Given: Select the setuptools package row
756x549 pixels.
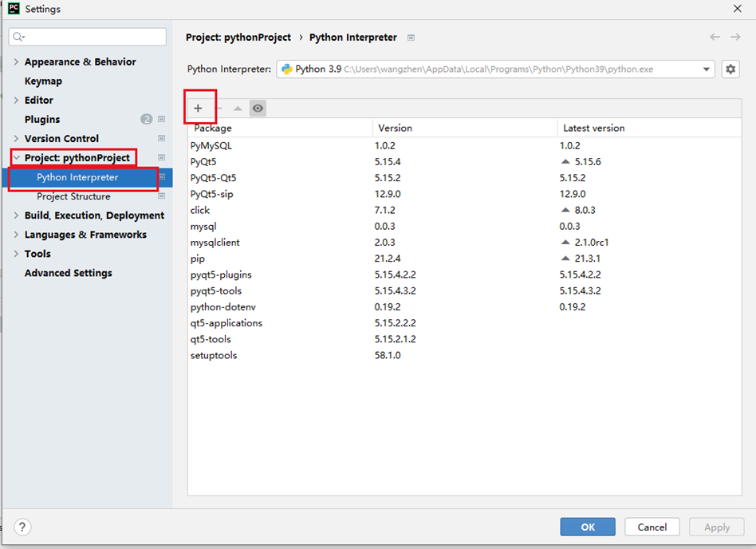Looking at the screenshot, I should coord(464,355).
